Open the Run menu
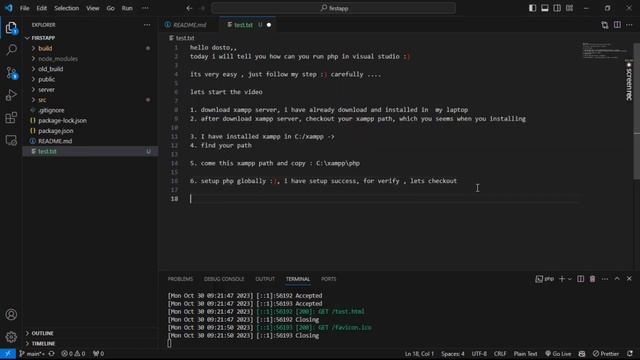Image resolution: width=640 pixels, height=360 pixels. 127,8
